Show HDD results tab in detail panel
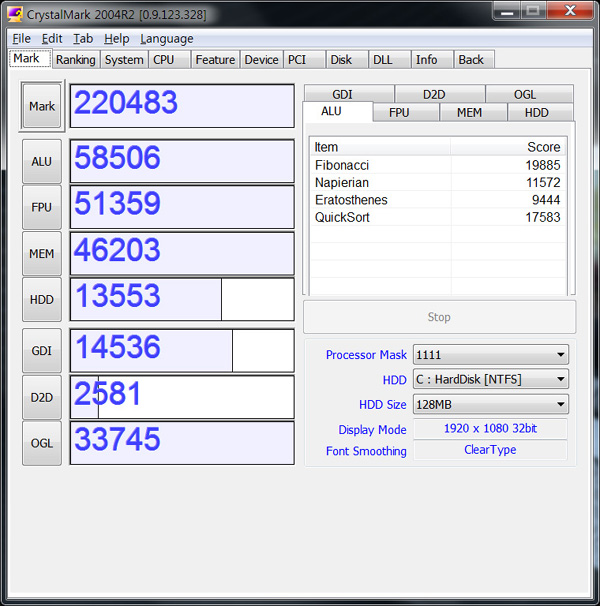This screenshot has height=606, width=600. point(540,112)
